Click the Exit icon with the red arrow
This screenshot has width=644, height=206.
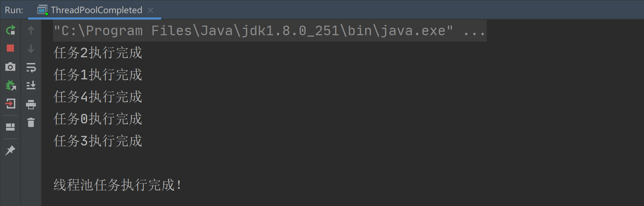[x=11, y=104]
